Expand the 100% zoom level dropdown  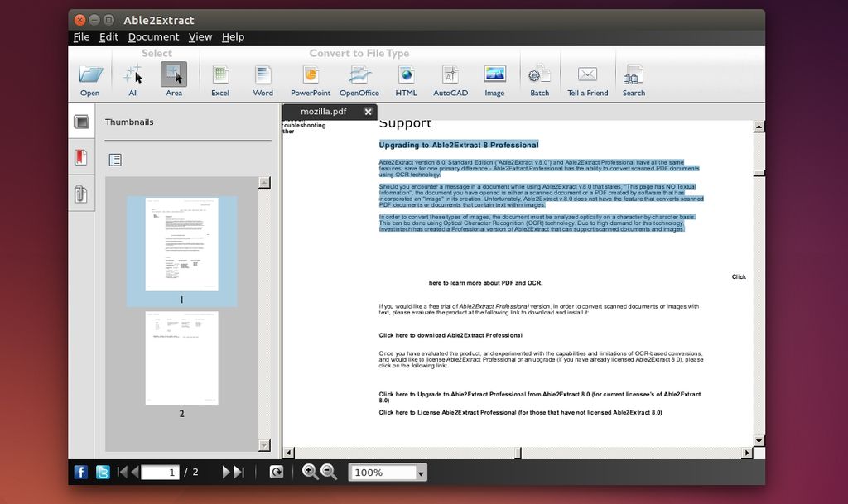(x=422, y=473)
